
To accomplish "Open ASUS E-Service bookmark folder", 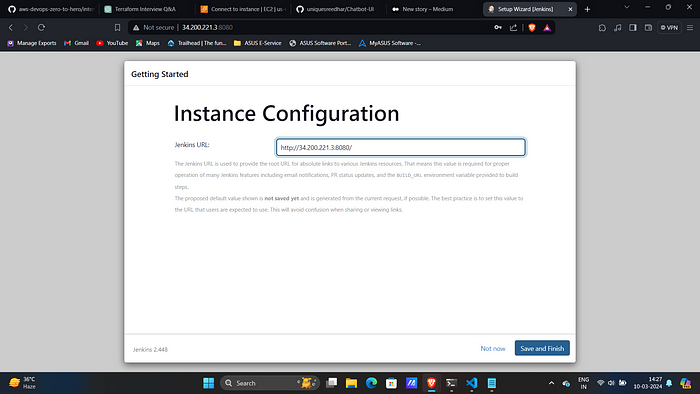I will 258,43.
